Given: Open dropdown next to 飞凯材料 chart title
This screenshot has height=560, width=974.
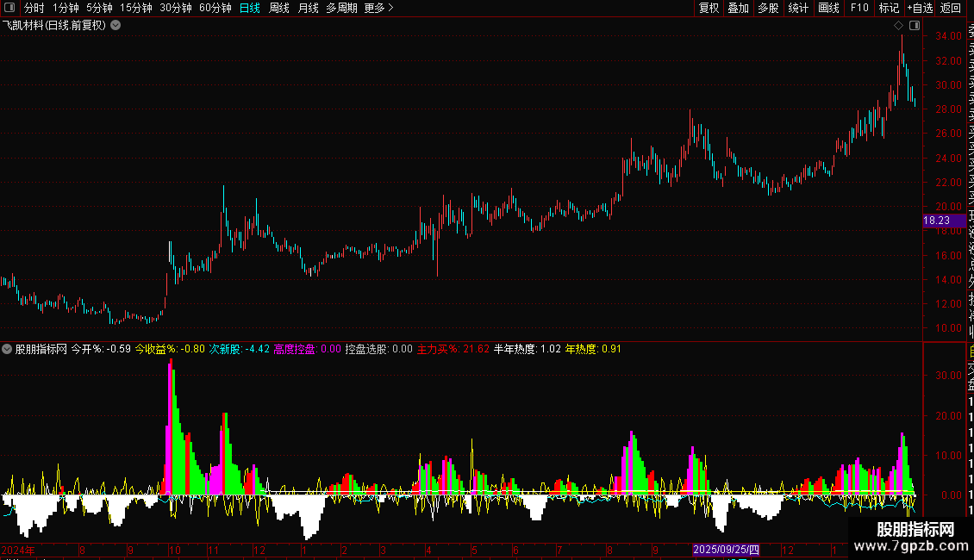Looking at the screenshot, I should coord(116,26).
